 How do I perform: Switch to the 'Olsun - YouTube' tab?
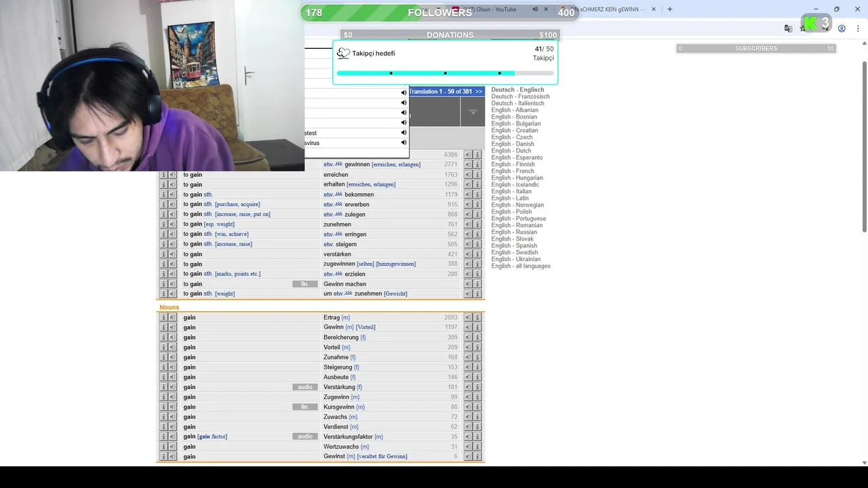pos(500,9)
